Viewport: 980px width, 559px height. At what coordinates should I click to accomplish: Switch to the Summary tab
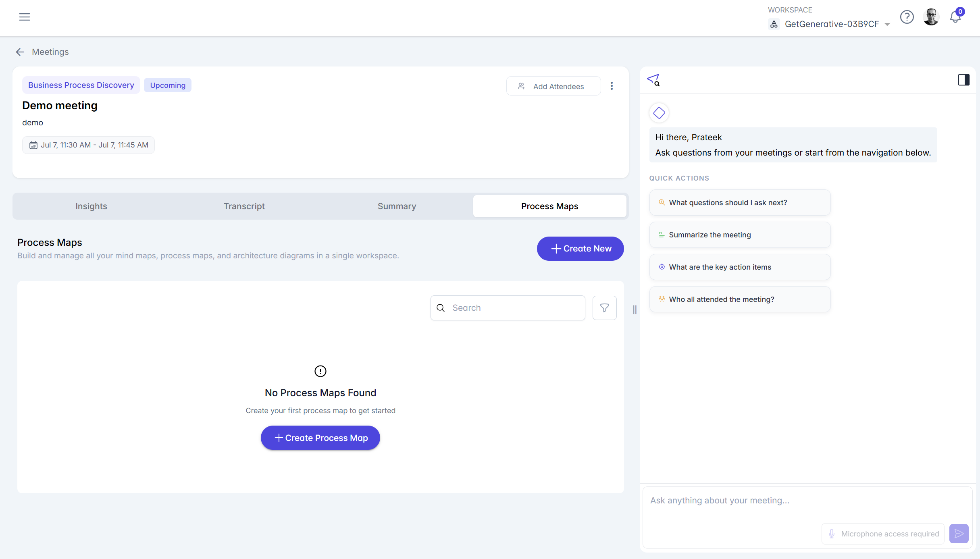[397, 206]
